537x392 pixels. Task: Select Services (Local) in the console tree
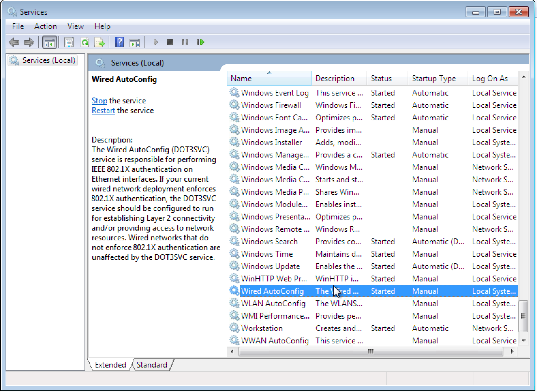pos(48,60)
